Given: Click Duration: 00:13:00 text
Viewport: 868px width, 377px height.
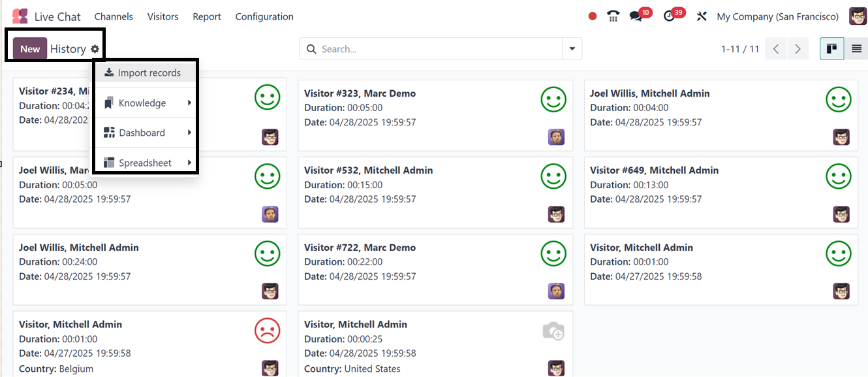Looking at the screenshot, I should [629, 185].
